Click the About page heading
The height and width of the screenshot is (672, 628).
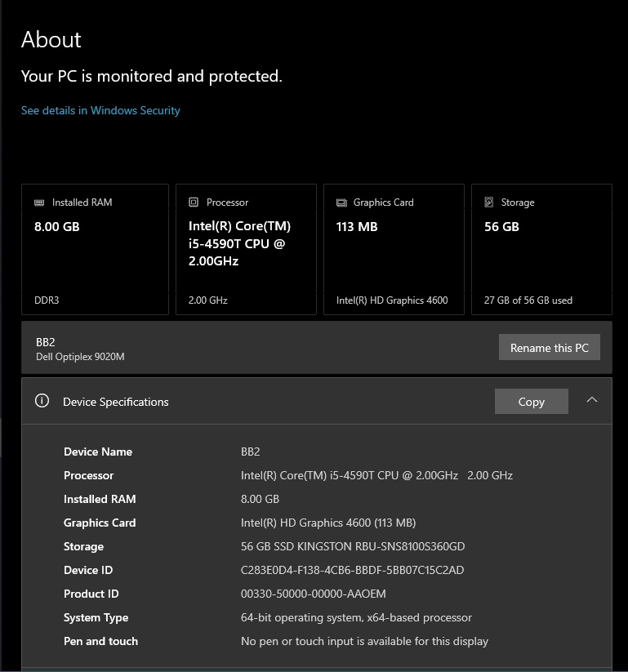pyautogui.click(x=51, y=39)
